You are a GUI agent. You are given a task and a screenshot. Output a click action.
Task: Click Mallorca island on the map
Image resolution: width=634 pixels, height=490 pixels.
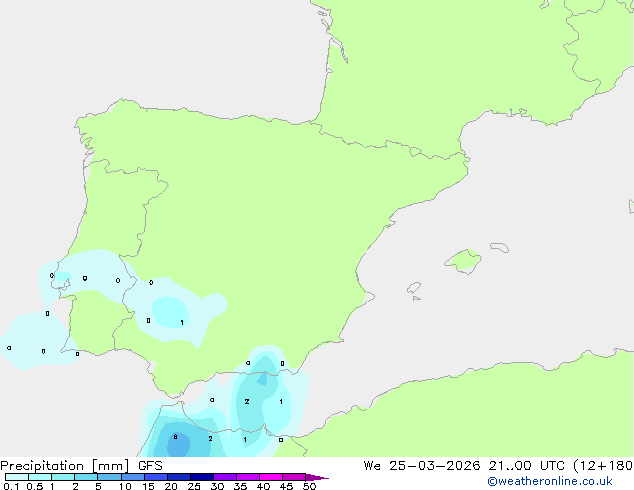[x=463, y=262]
